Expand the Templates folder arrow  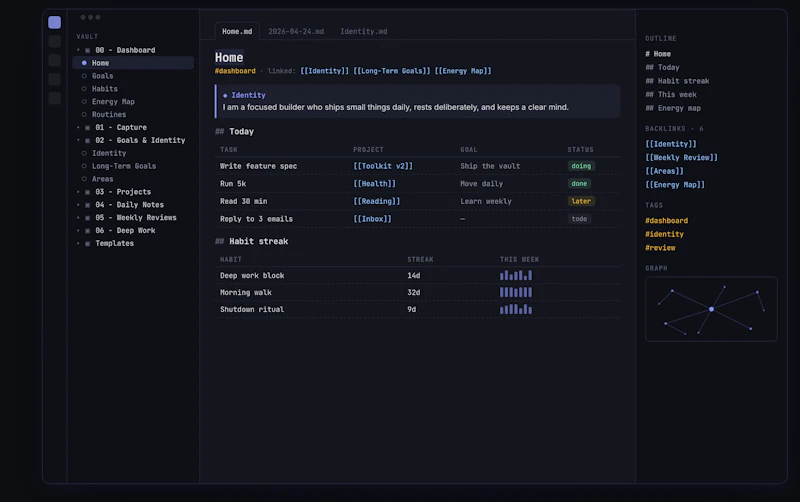click(x=78, y=244)
